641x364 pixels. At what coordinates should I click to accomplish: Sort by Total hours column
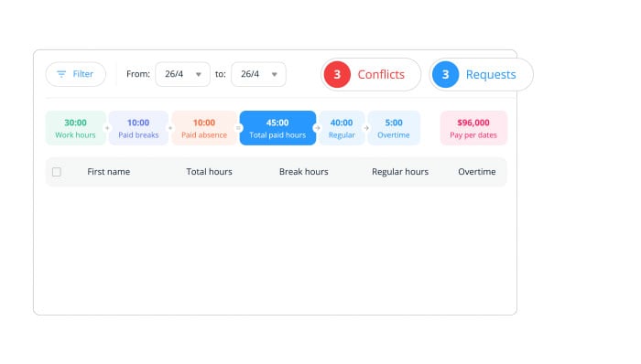click(210, 172)
